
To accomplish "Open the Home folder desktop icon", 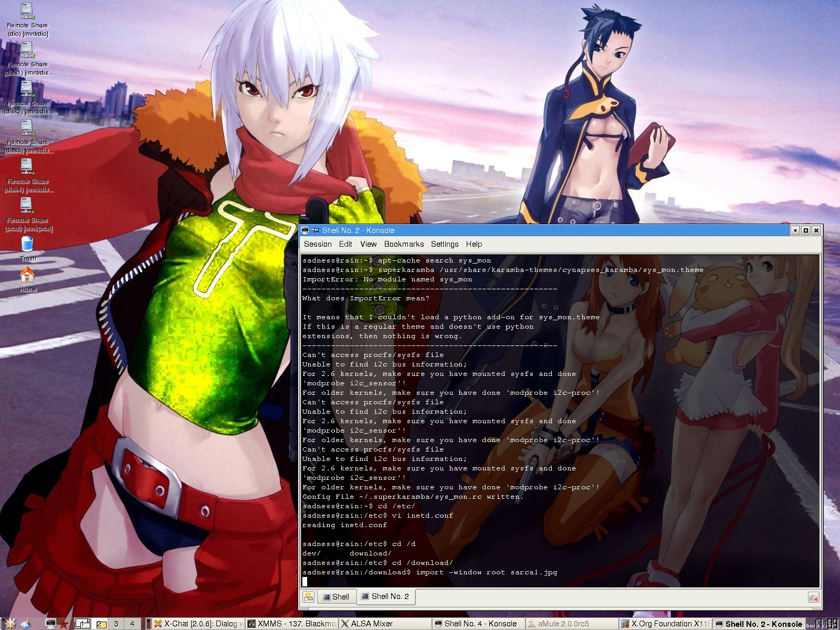I will click(x=27, y=279).
